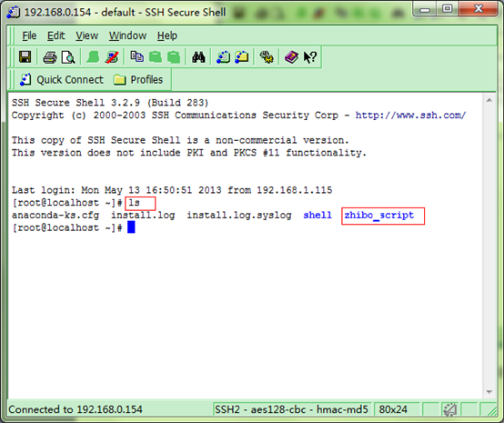
Task: Follow the http://www.ssh.com/ link
Action: coord(410,116)
